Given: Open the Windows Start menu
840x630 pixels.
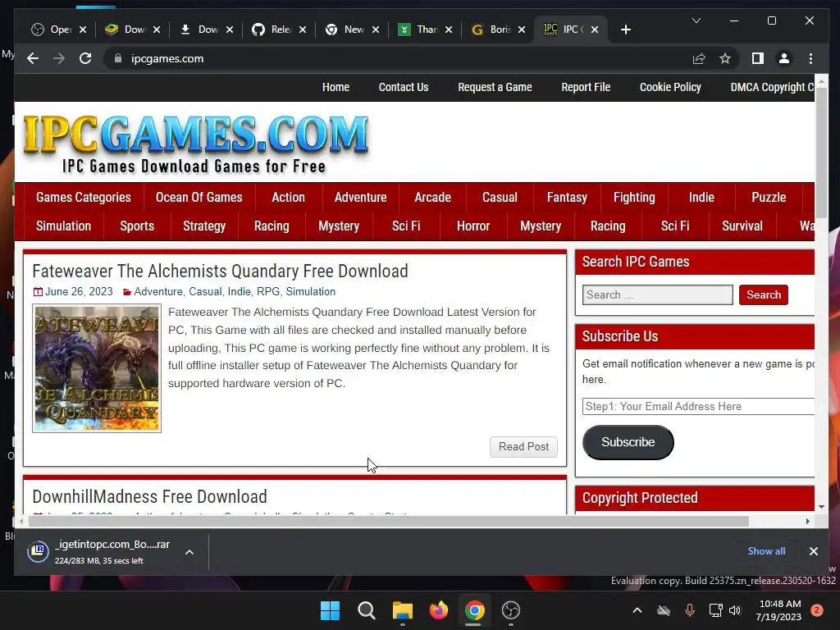Looking at the screenshot, I should click(x=330, y=610).
